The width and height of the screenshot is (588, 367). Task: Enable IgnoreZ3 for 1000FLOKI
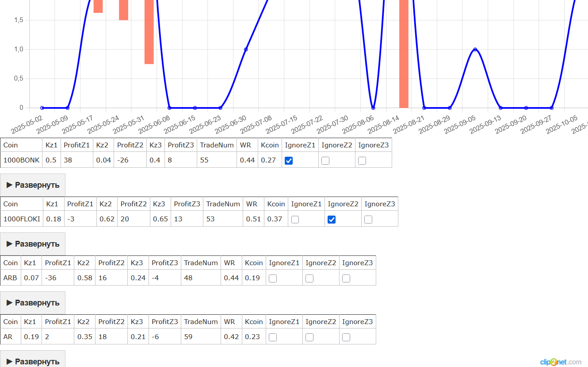click(x=368, y=219)
